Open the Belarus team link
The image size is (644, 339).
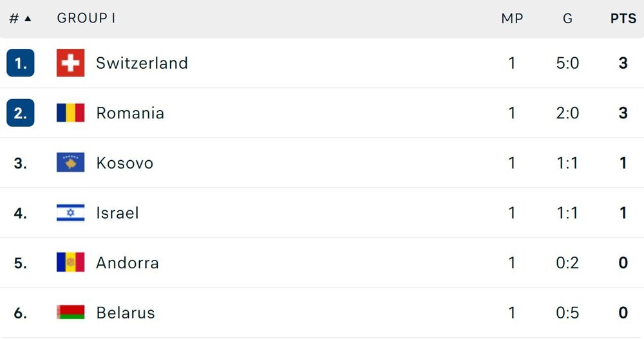point(126,313)
